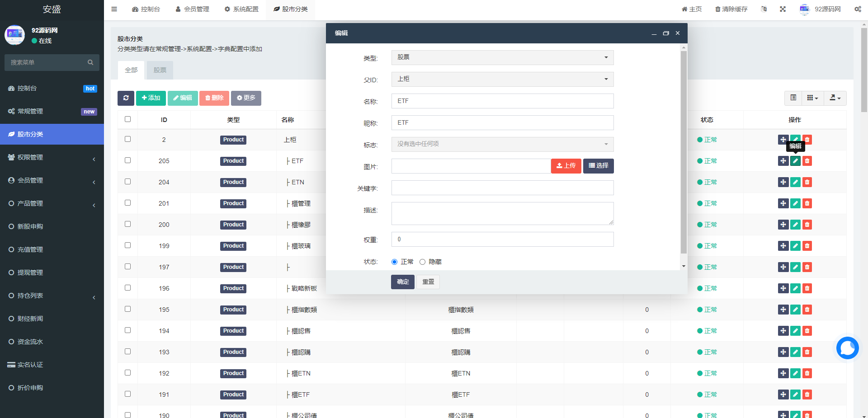Click the 关键字 input field
The height and width of the screenshot is (418, 868).
click(x=502, y=188)
